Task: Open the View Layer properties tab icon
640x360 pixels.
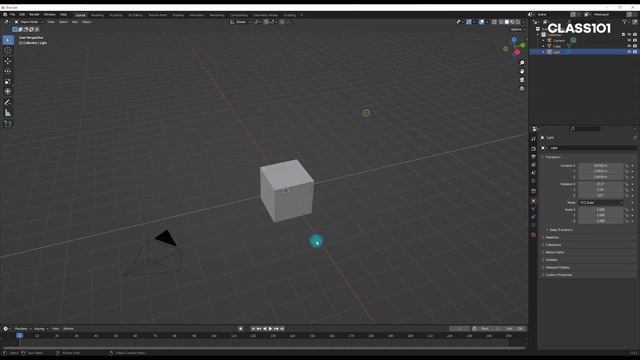Action: 533,164
